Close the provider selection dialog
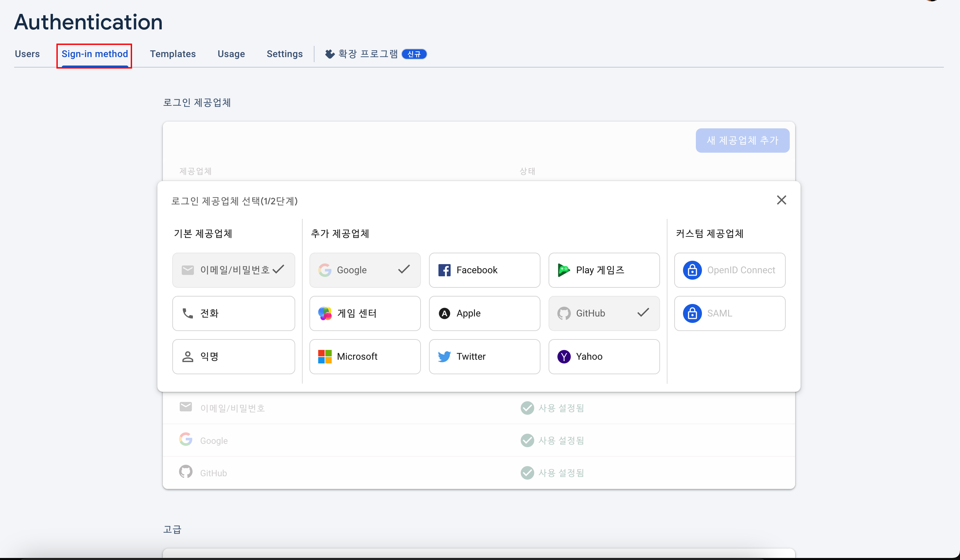960x560 pixels. (781, 200)
